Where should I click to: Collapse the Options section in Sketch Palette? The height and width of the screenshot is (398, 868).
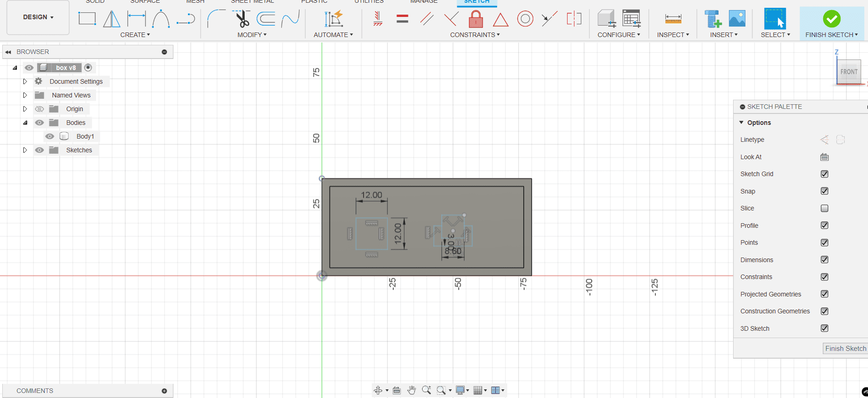[x=742, y=123]
